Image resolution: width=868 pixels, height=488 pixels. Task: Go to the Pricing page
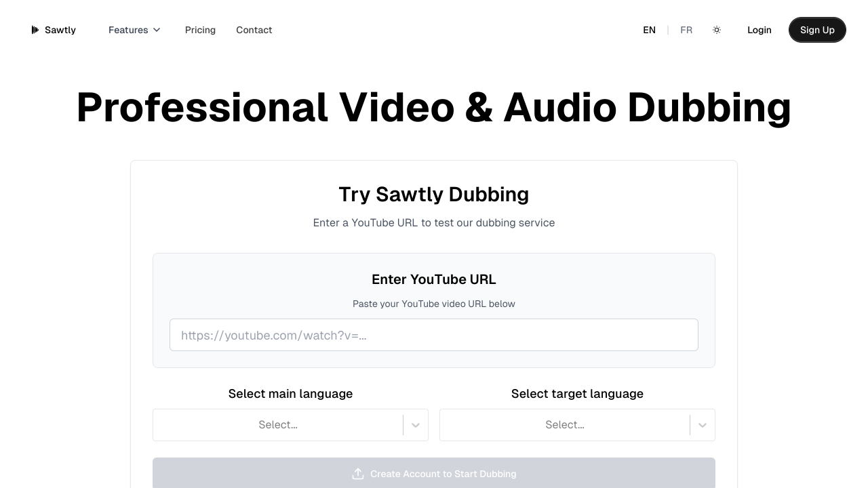pyautogui.click(x=200, y=30)
